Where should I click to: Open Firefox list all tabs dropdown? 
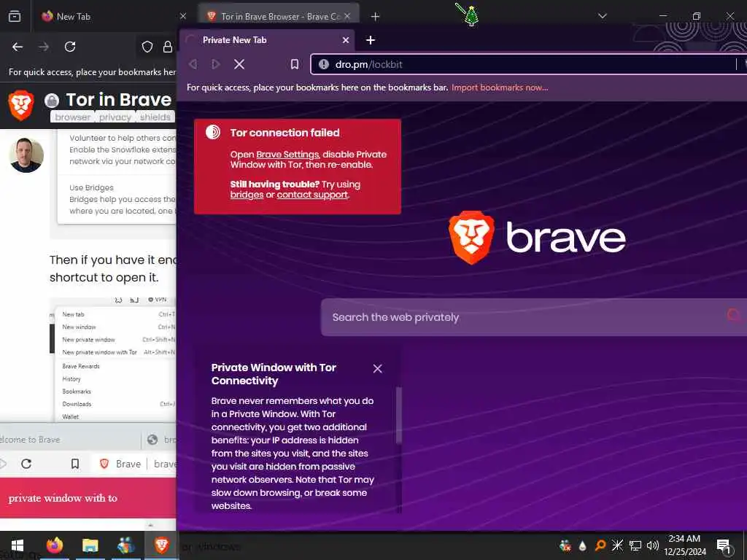pyautogui.click(x=602, y=16)
